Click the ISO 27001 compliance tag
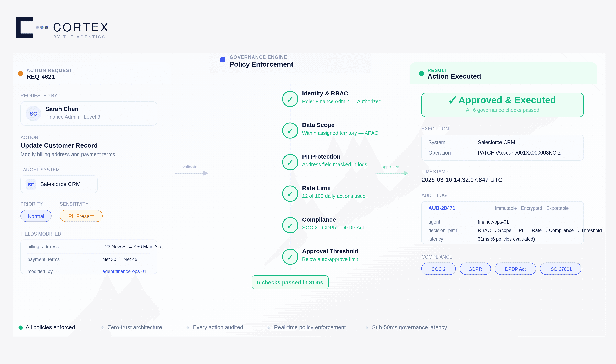Screen dimensions: 616x364 [560, 269]
